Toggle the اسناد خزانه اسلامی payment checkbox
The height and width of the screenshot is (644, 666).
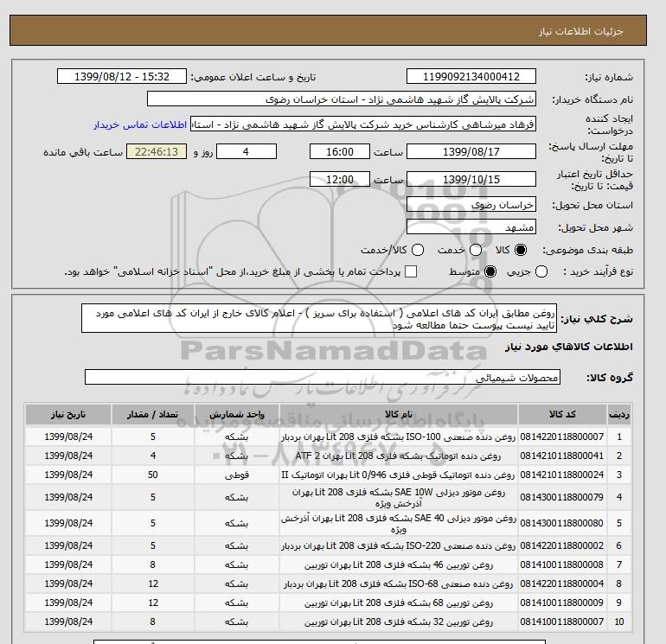click(411, 271)
